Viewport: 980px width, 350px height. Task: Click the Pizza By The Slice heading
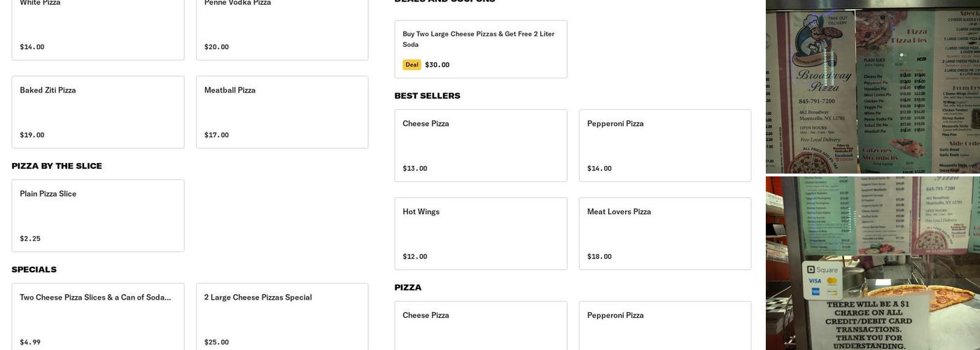[57, 166]
